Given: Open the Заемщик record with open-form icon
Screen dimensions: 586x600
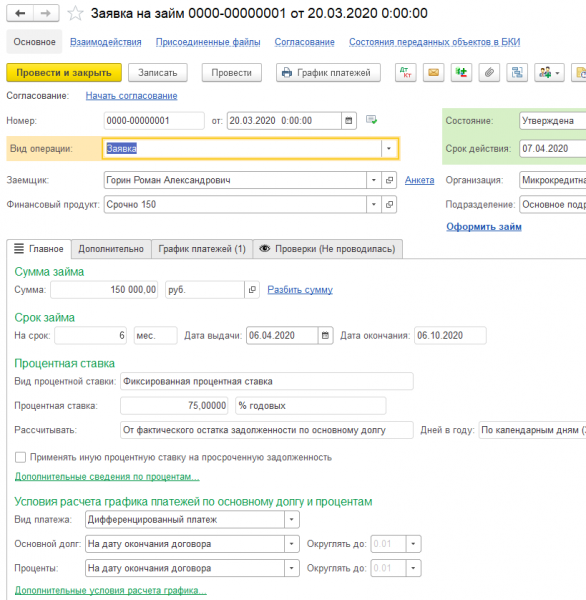Looking at the screenshot, I should (x=389, y=180).
